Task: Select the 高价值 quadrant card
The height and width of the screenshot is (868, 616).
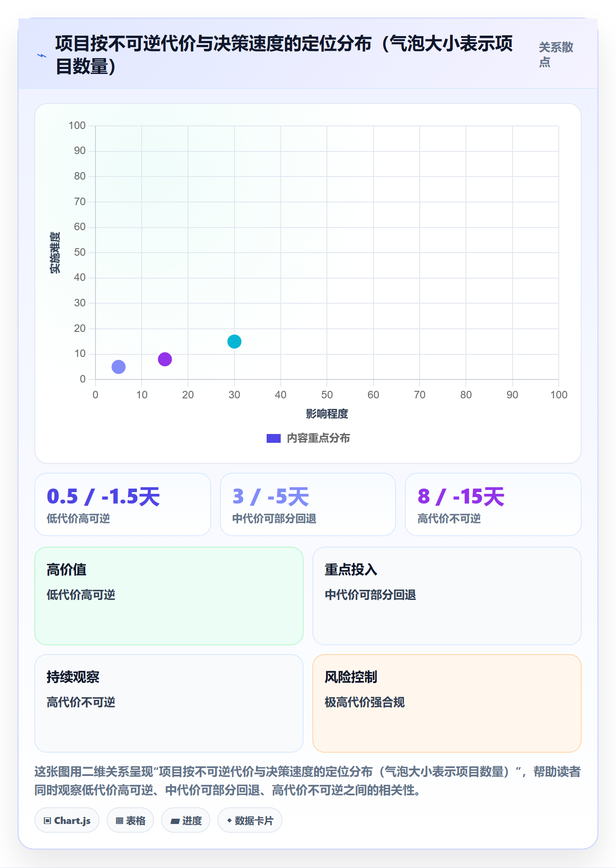Action: tap(169, 596)
